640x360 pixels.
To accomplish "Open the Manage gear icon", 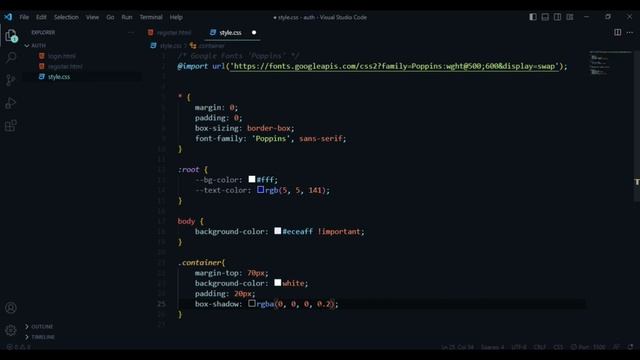I will [x=11, y=330].
